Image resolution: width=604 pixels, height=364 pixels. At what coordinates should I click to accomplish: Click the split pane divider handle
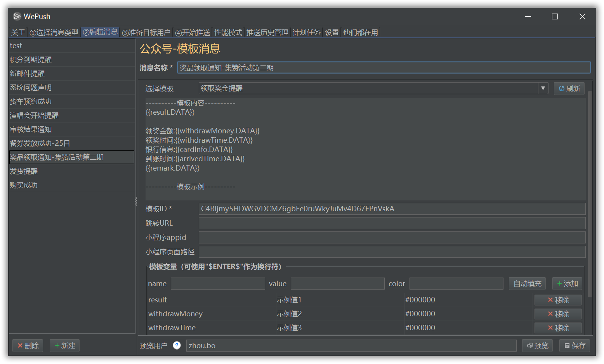point(136,201)
